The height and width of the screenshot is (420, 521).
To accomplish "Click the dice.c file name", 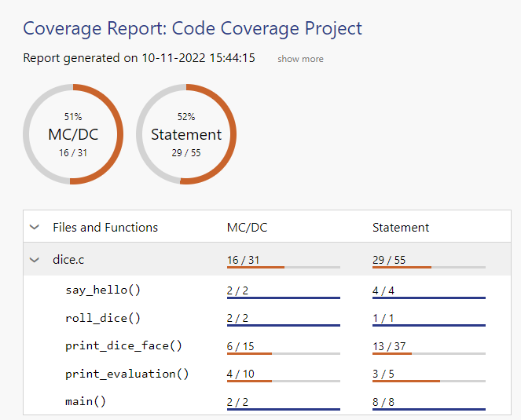I will point(68,260).
